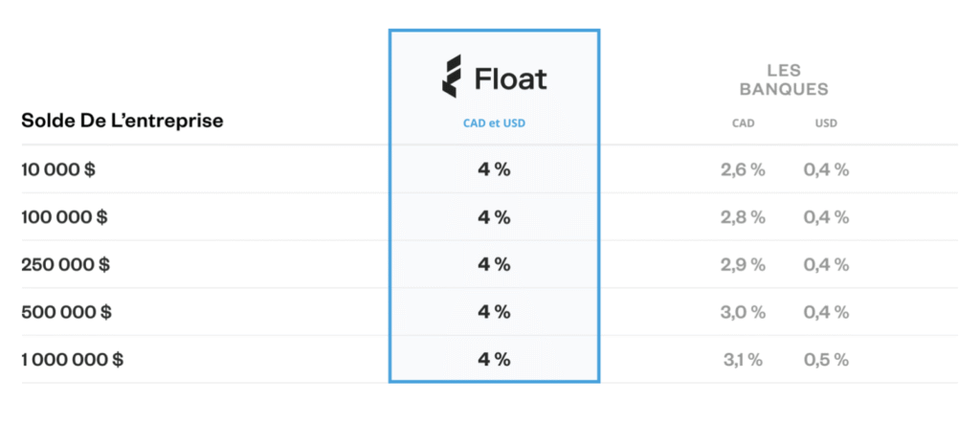Screen dimensions: 980x423
Task: Select the banks' 3,0 % CAD rate
Action: [x=743, y=312]
